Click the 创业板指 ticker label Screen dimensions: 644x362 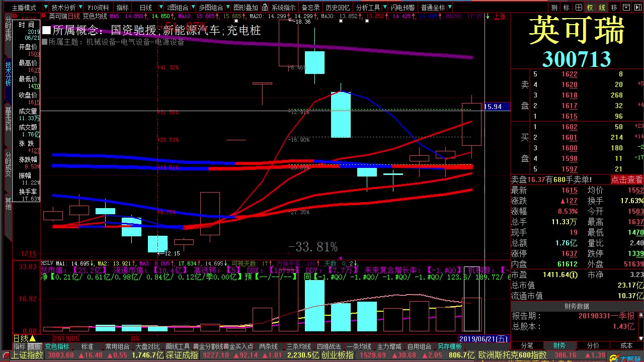(337, 355)
